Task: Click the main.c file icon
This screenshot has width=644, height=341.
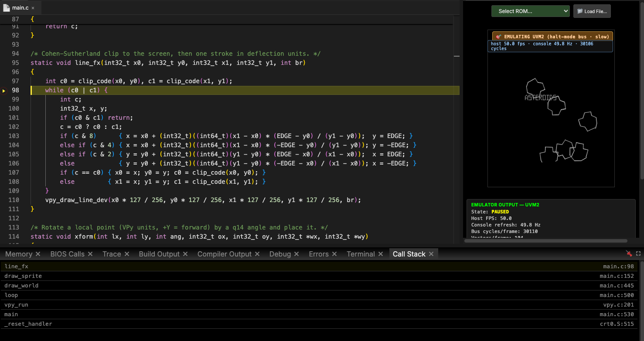Action: click(x=6, y=8)
